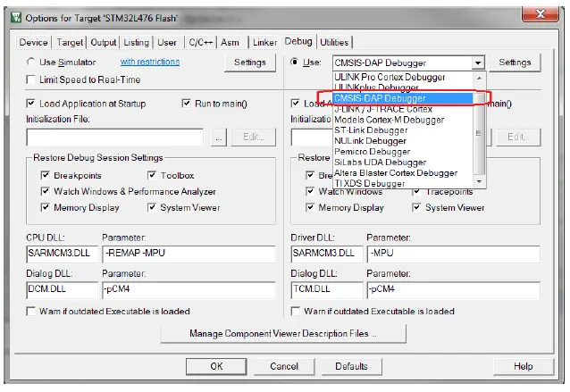The width and height of the screenshot is (570, 392).
Task: Switch to the Asm tab
Action: [x=231, y=43]
